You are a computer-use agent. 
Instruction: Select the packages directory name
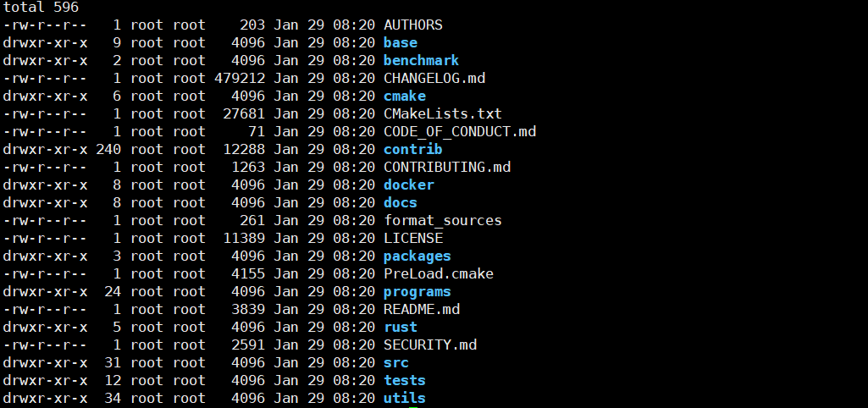(417, 256)
